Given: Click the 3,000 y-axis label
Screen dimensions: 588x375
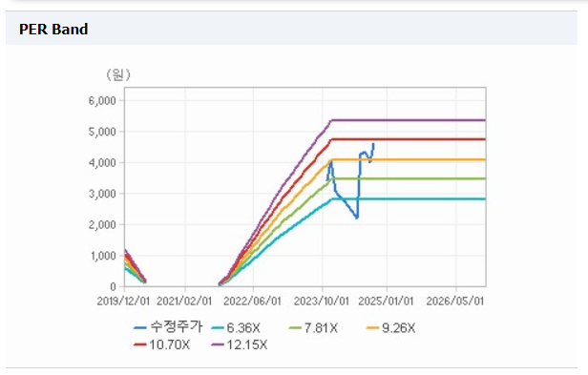Looking at the screenshot, I should pos(102,194).
